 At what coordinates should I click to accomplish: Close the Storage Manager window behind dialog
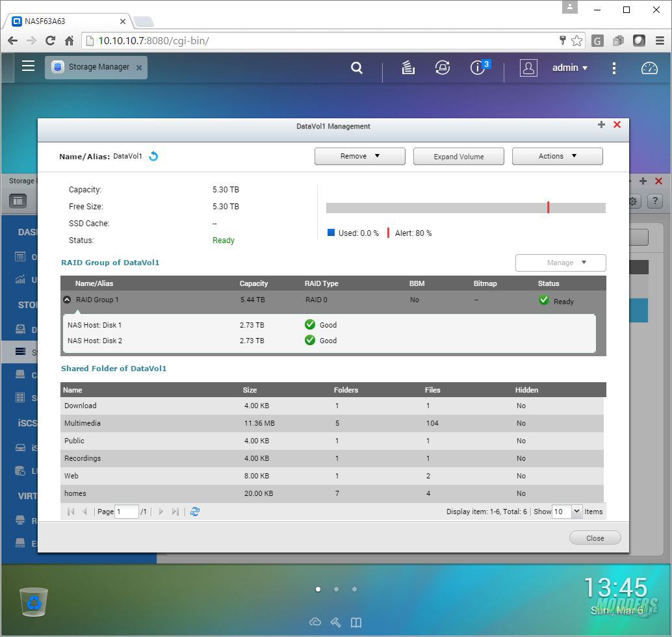tap(659, 181)
